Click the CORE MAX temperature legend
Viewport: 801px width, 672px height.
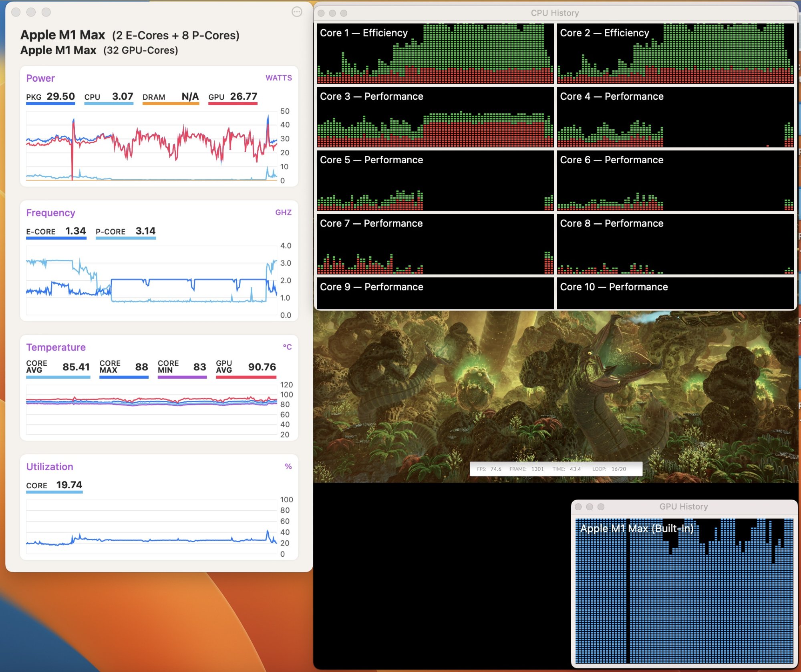124,367
